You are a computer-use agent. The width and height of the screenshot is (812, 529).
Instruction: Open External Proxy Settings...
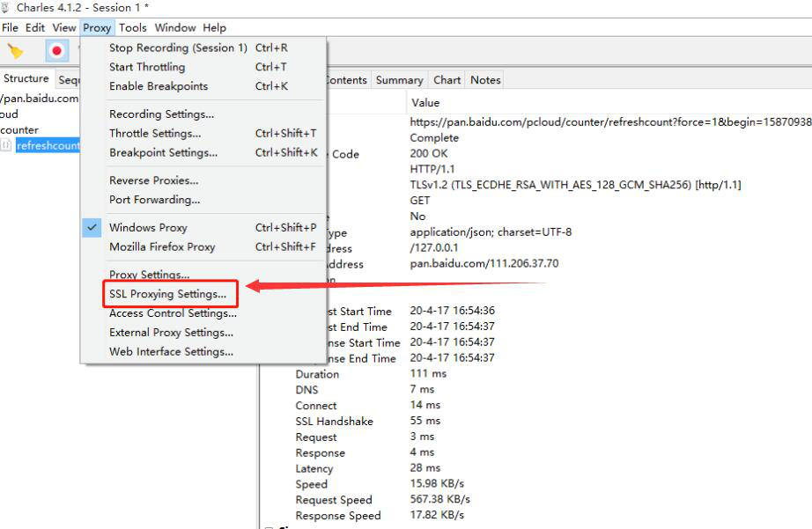203,333
